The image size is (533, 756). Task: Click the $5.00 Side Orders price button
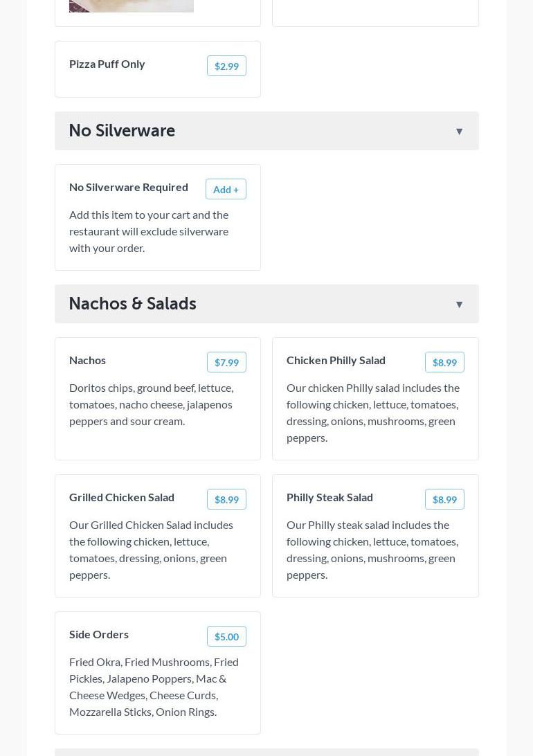[226, 636]
